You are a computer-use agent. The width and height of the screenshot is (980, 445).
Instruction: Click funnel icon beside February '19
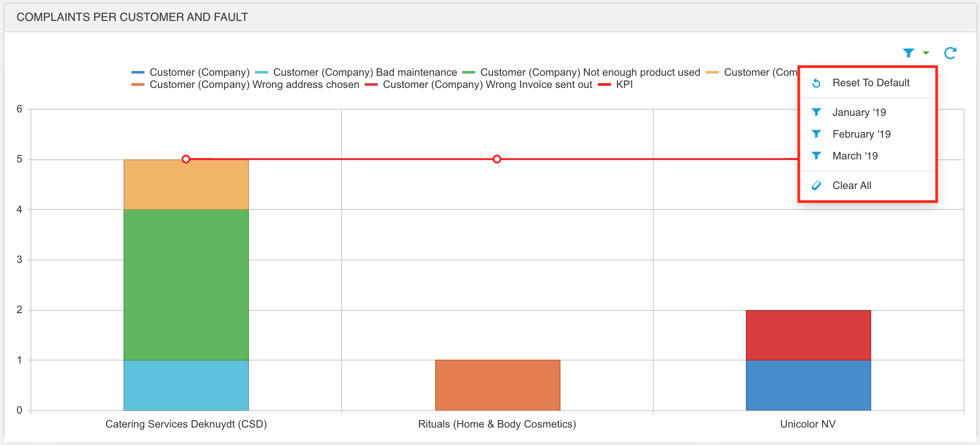[x=816, y=134]
